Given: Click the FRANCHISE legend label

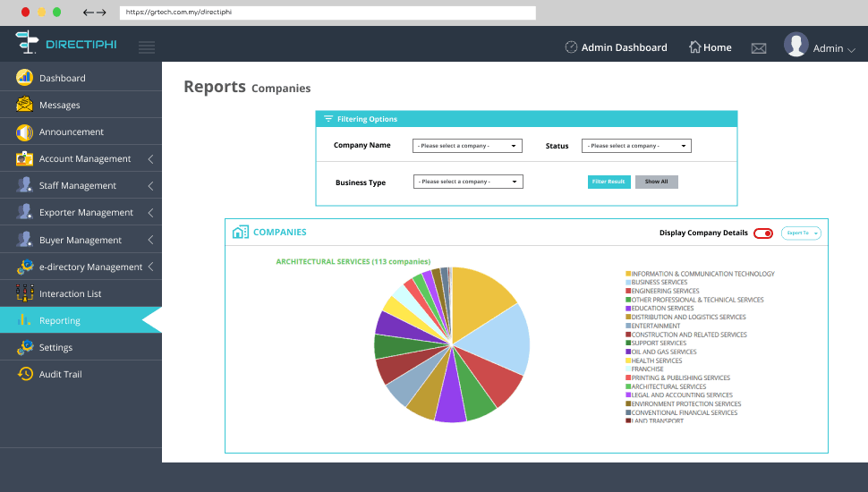Looking at the screenshot, I should tap(647, 369).
